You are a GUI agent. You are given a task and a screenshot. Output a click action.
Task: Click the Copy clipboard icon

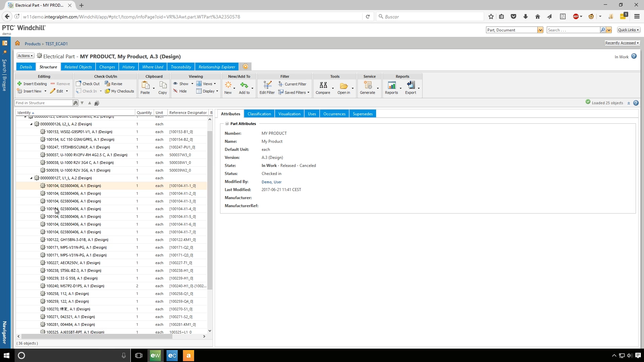[x=163, y=85]
